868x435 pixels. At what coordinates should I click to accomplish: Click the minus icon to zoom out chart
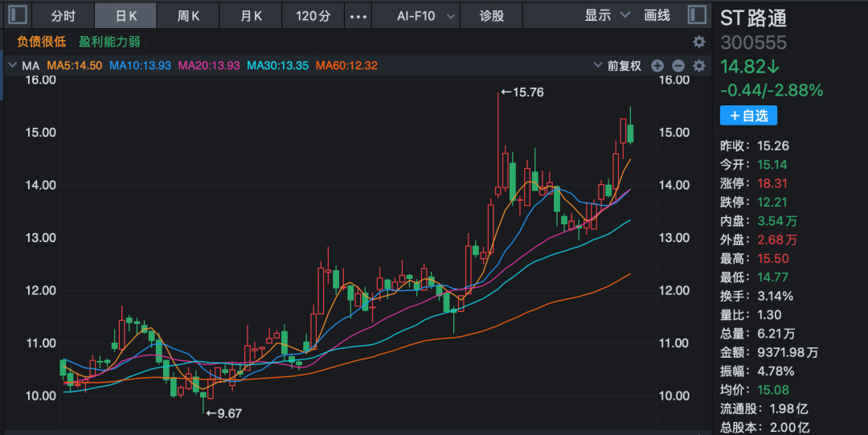tap(678, 66)
